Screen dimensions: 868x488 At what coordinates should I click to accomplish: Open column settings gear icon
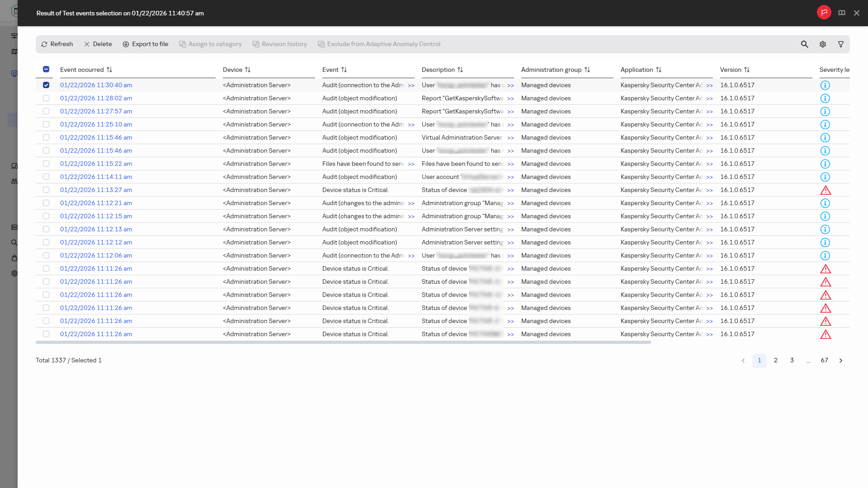coord(823,44)
